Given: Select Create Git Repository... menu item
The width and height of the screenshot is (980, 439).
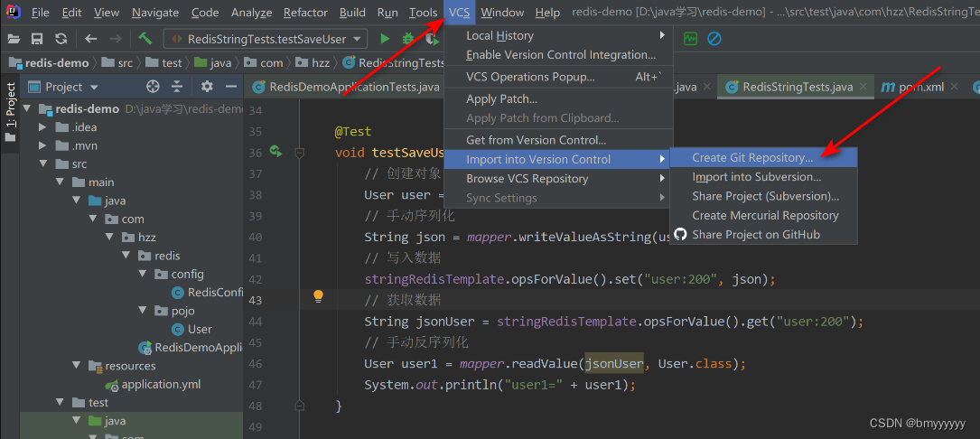Looking at the screenshot, I should pyautogui.click(x=763, y=157).
